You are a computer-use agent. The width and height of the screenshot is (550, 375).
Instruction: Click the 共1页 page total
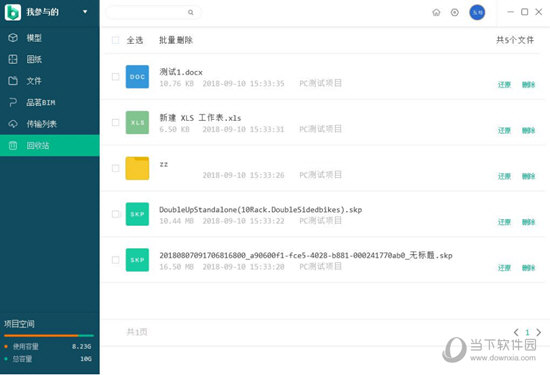point(137,332)
